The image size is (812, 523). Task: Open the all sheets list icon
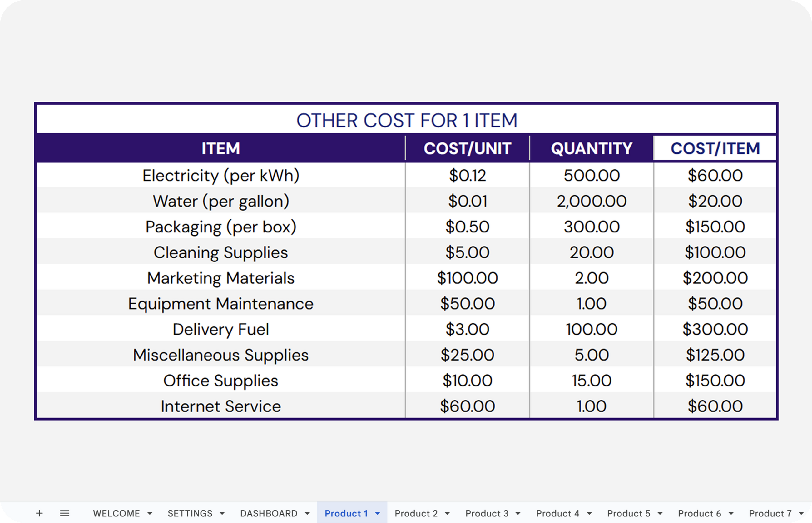[65, 513]
